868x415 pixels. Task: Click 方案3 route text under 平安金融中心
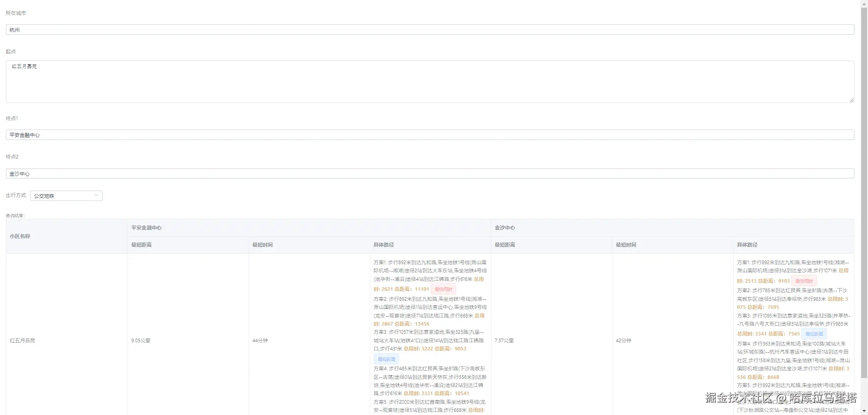429,340
